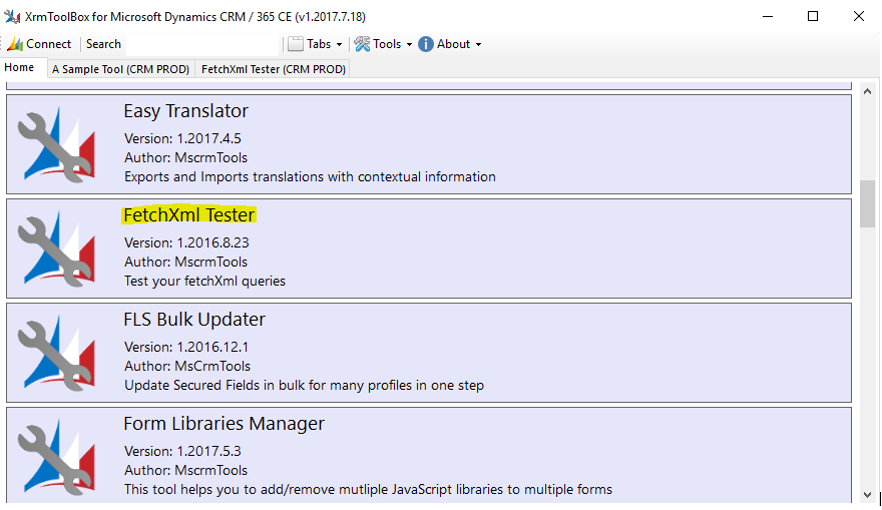This screenshot has width=882, height=510.
Task: Click the FetchXml Tester wrench icon
Action: click(x=58, y=248)
